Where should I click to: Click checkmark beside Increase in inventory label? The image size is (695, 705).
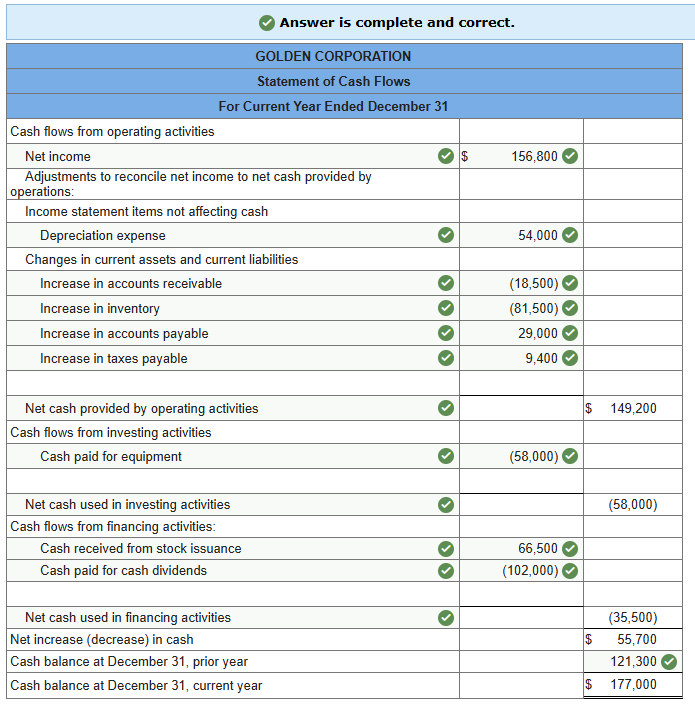coord(446,309)
